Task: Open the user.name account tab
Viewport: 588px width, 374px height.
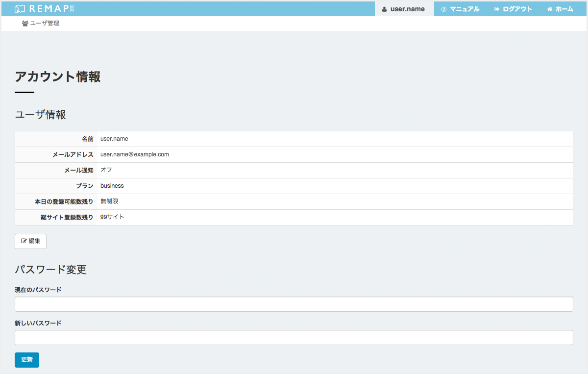Action: coord(404,9)
